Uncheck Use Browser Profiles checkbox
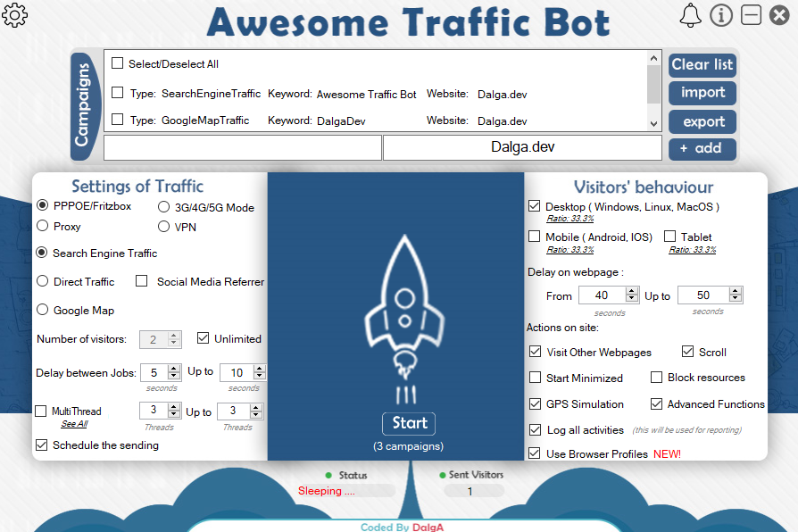Screen dimensions: 798x532 click(534, 453)
